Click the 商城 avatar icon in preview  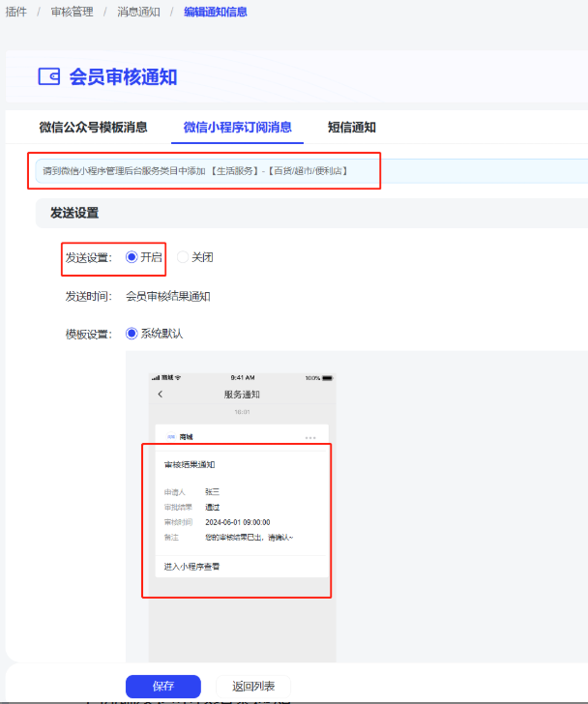click(171, 437)
